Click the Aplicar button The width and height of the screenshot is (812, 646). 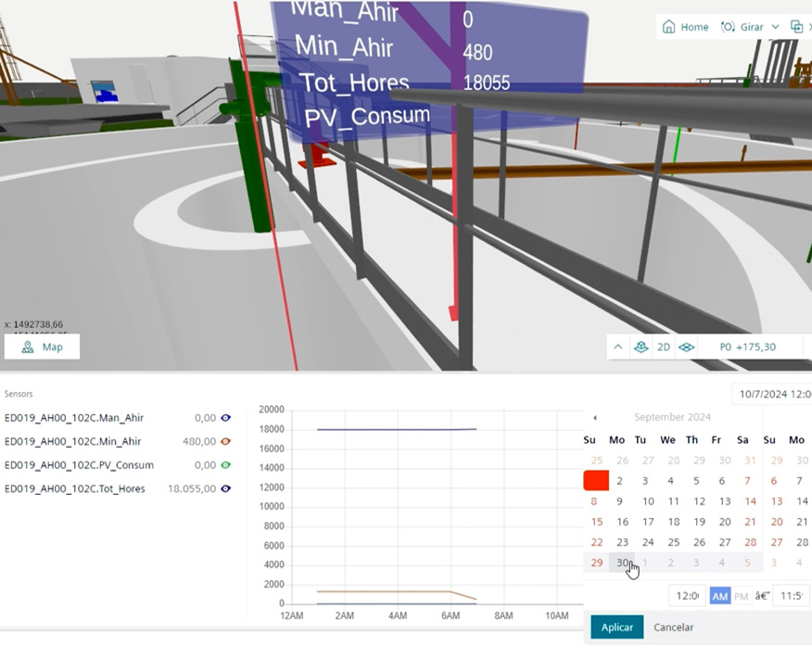pos(616,627)
